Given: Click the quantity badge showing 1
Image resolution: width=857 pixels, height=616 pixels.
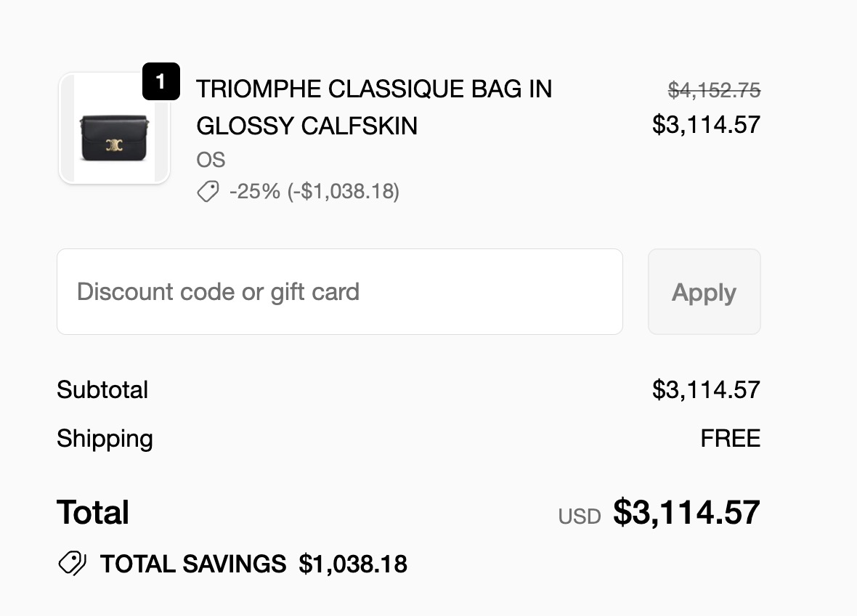Looking at the screenshot, I should click(161, 81).
